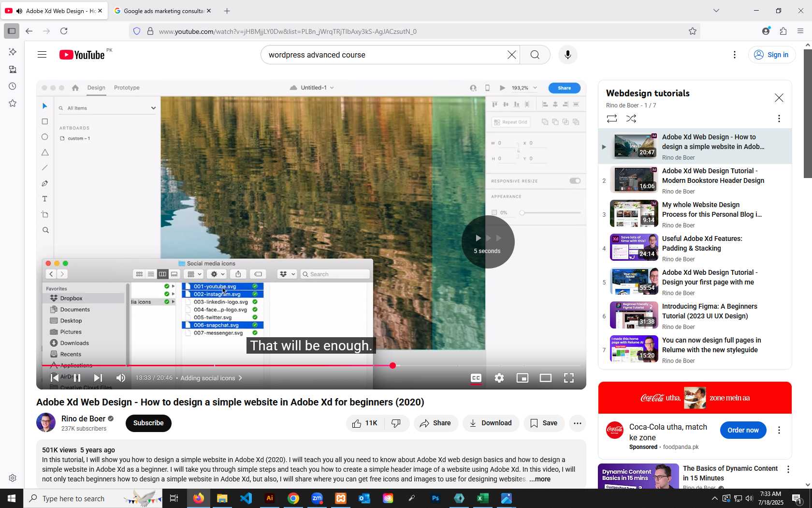812x508 pixels.
Task: Dislike the video with thumbs down
Action: [396, 423]
